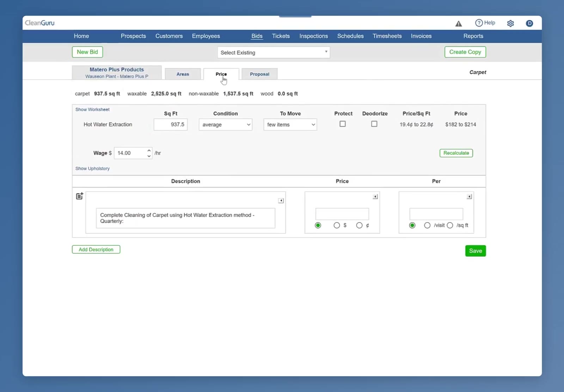The width and height of the screenshot is (564, 392).
Task: Click the collapse arrow in the Price box
Action: pyautogui.click(x=375, y=197)
